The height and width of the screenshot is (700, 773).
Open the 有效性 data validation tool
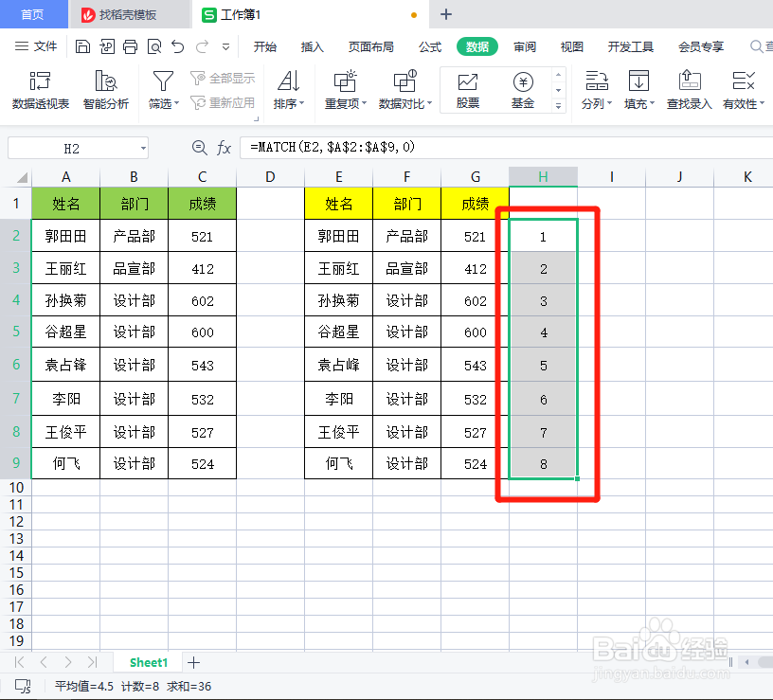pos(742,90)
